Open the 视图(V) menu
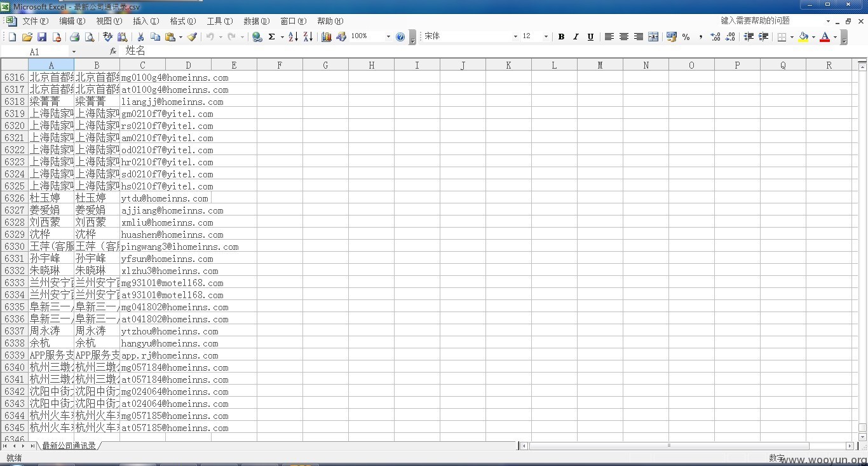868x466 pixels. [x=109, y=21]
